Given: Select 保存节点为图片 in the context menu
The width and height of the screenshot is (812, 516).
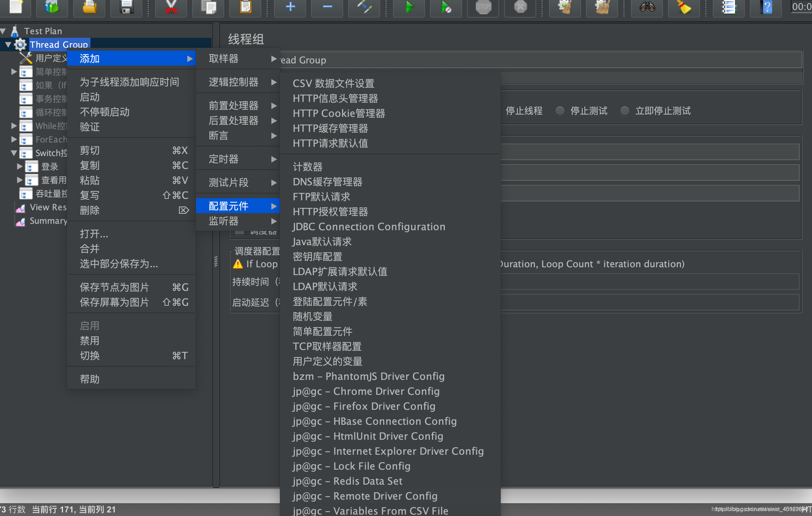Looking at the screenshot, I should point(131,288).
